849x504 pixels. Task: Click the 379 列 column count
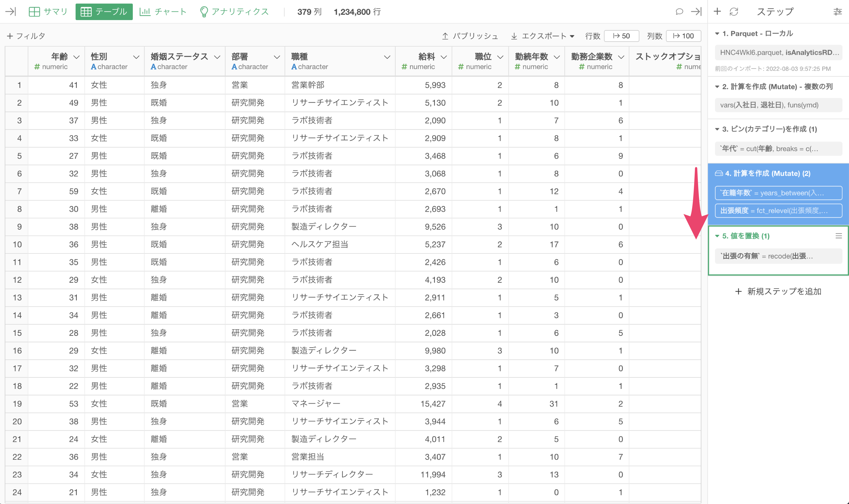click(x=309, y=12)
